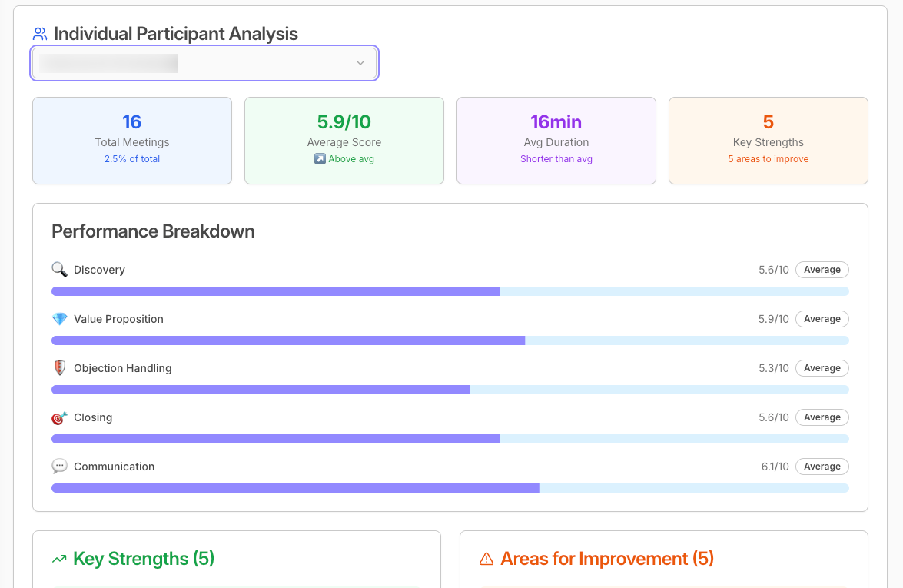
Task: Click the Average badge for Closing
Action: point(822,417)
